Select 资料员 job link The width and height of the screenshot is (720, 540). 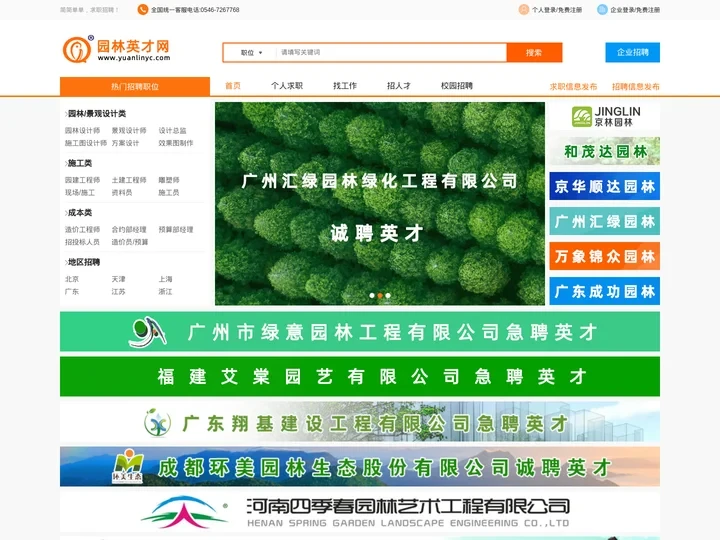(122, 192)
